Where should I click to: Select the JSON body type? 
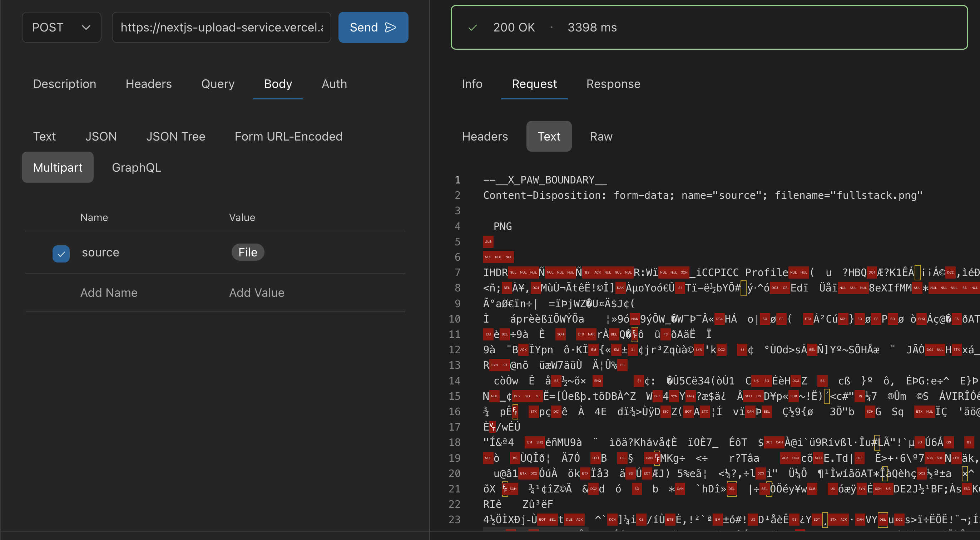click(x=101, y=136)
